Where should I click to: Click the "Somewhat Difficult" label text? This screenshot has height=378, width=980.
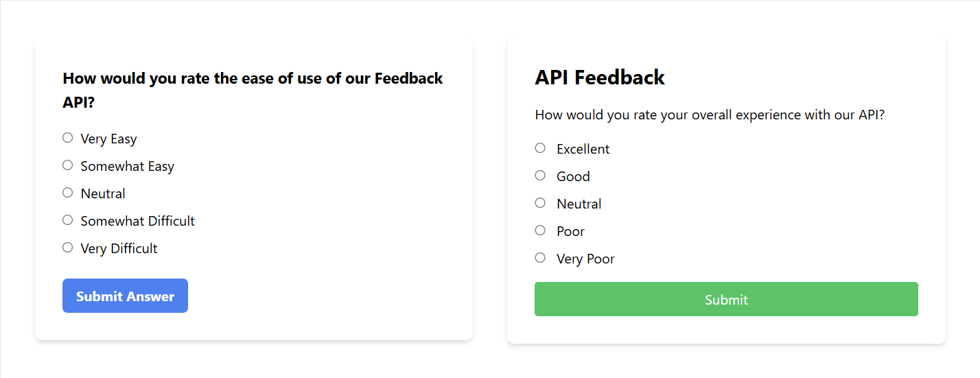point(137,221)
